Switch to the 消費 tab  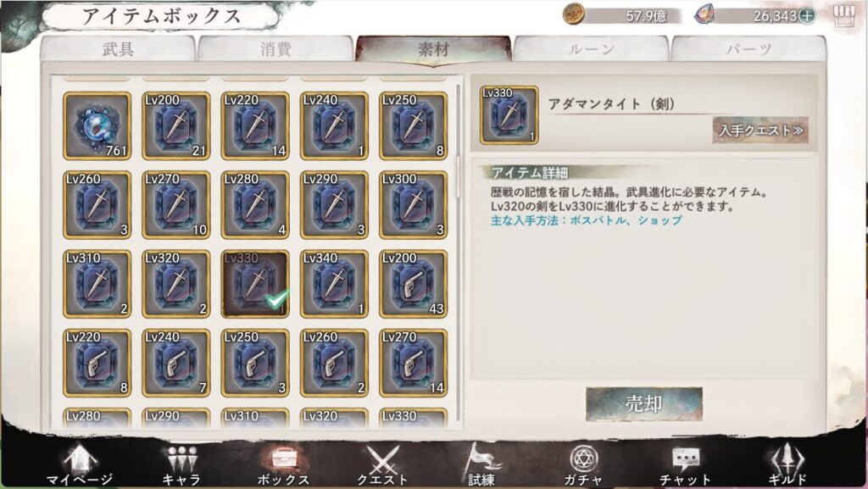[x=275, y=48]
